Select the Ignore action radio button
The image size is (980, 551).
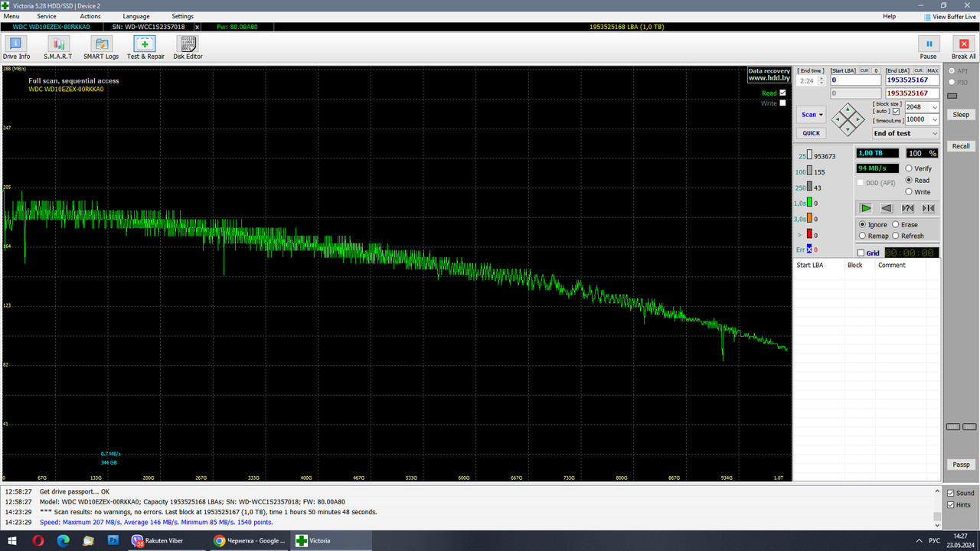coord(862,224)
